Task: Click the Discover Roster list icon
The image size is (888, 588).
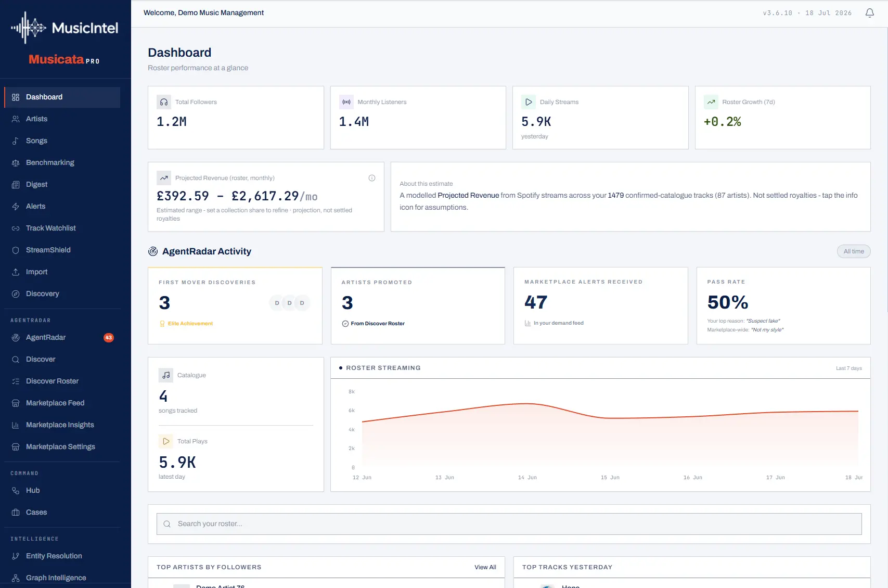Action: (16, 381)
